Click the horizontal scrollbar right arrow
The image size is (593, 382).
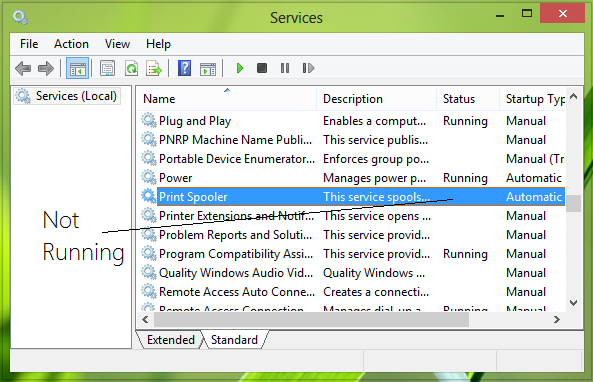[556, 320]
